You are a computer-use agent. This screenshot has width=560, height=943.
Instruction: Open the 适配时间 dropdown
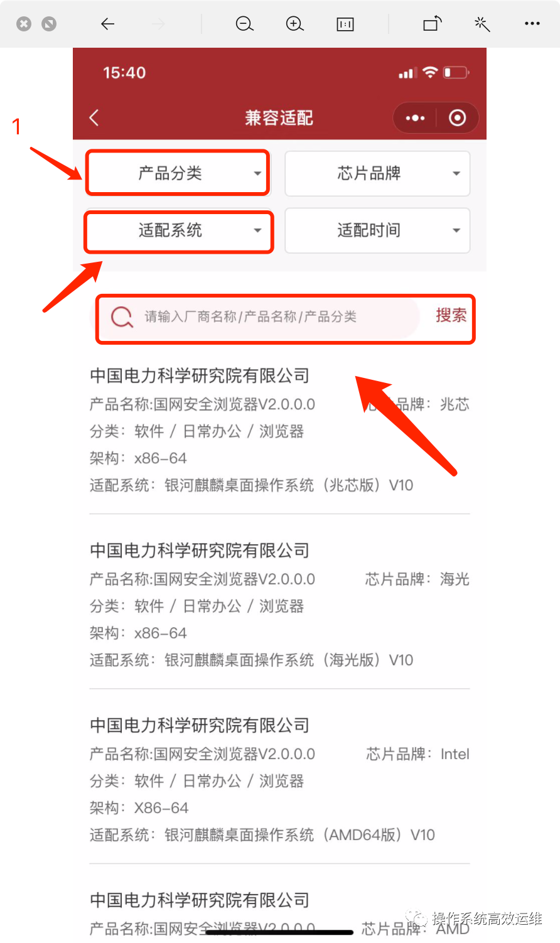[x=377, y=230]
